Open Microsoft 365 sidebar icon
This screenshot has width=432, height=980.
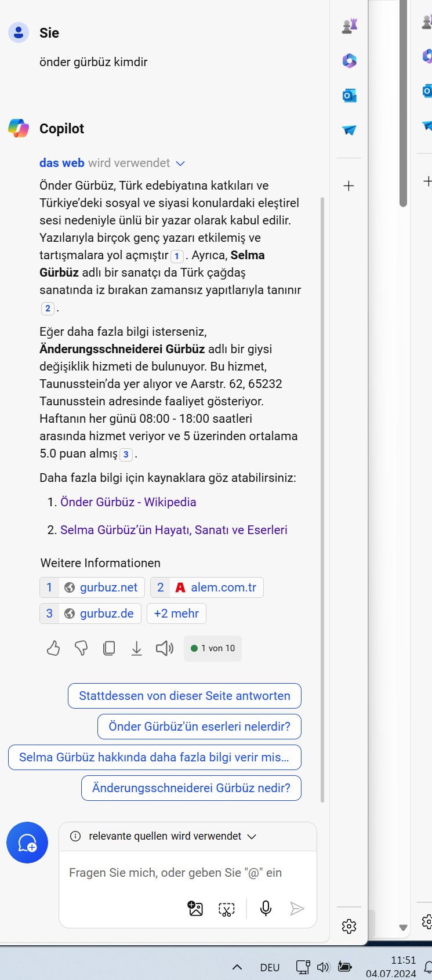coord(349,60)
